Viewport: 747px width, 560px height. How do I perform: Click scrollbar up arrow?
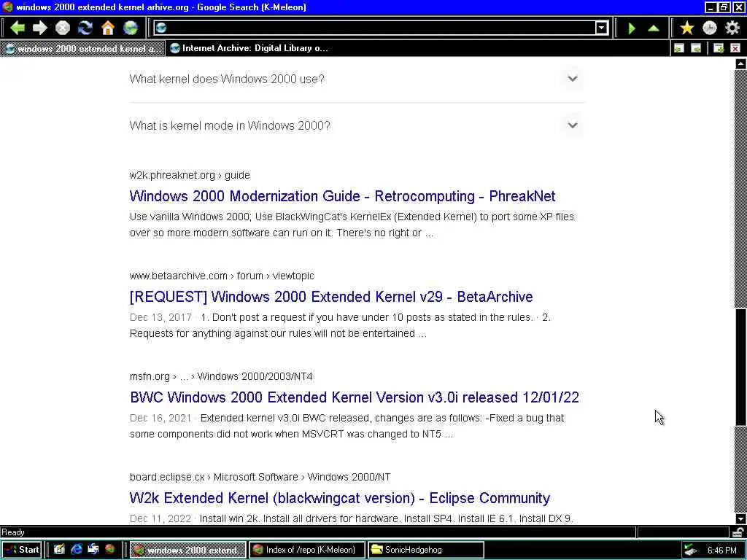pyautogui.click(x=740, y=63)
